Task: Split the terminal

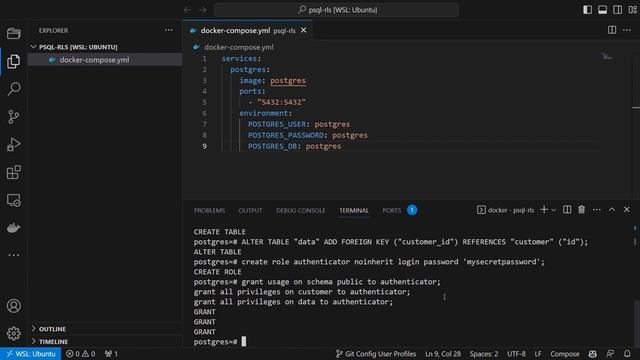Action: tap(567, 210)
